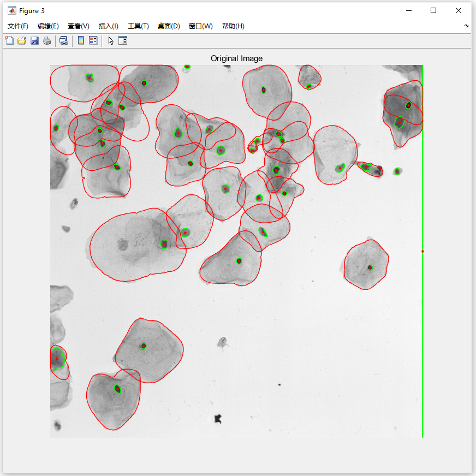Click the MATLAB icon in the title bar
The image size is (476, 476).
point(12,10)
